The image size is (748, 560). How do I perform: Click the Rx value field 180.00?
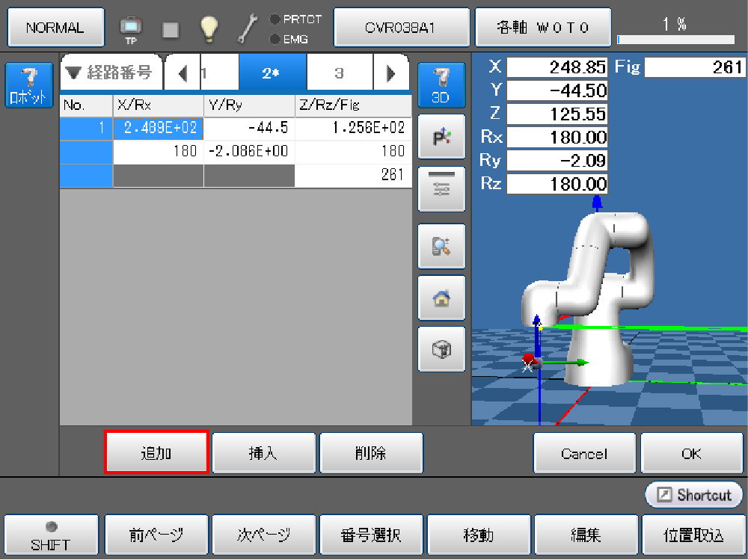pyautogui.click(x=557, y=137)
